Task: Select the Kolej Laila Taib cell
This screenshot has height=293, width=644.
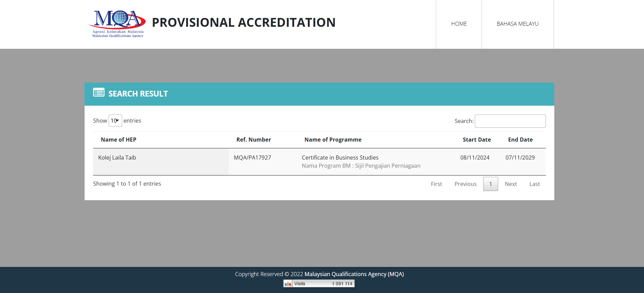Action: tap(117, 158)
